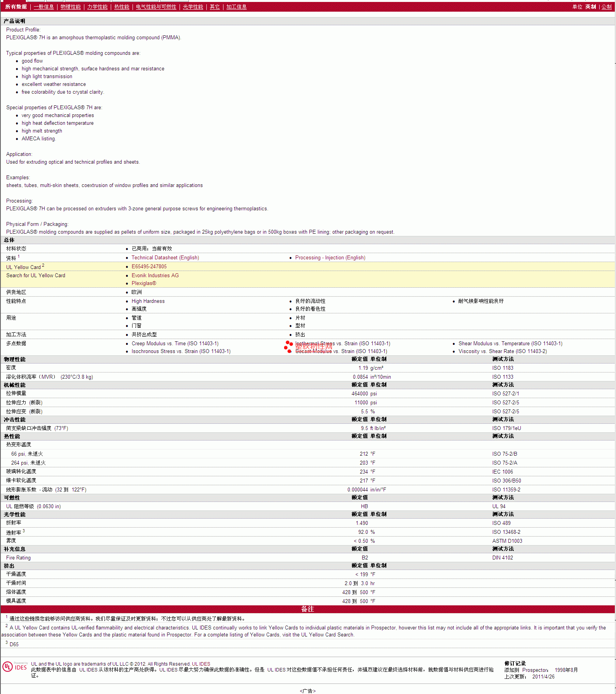616x694 pixels.
Task: Open Isothermal Stress vs. Strain chart
Action: (343, 344)
